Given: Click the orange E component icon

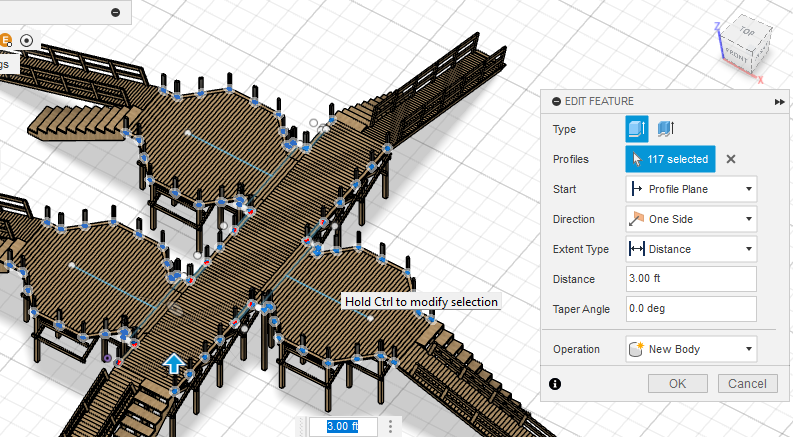Looking at the screenshot, I should [6, 40].
